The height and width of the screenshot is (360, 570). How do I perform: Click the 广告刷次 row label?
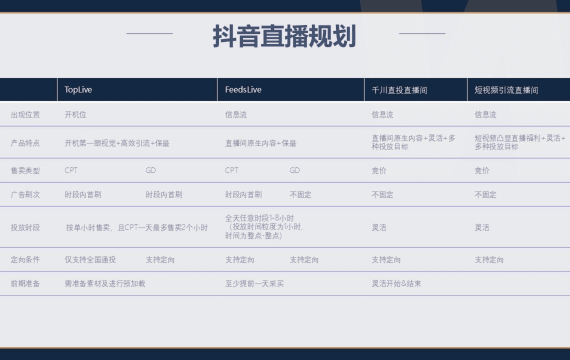click(25, 195)
